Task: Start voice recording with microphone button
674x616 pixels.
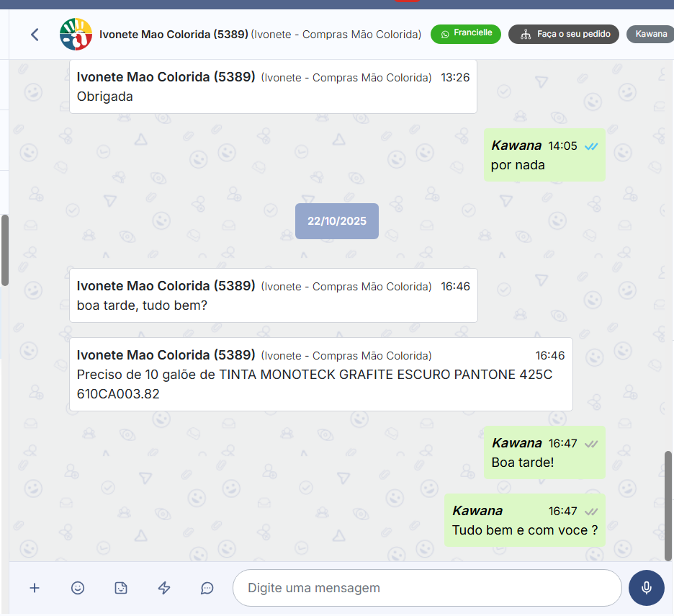Action: click(x=646, y=588)
